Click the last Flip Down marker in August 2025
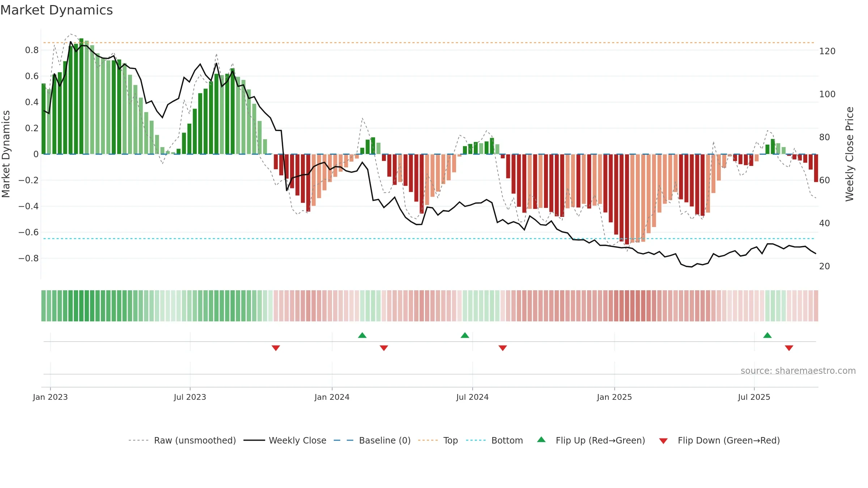Viewport: 868px width, 488px height. [x=789, y=348]
